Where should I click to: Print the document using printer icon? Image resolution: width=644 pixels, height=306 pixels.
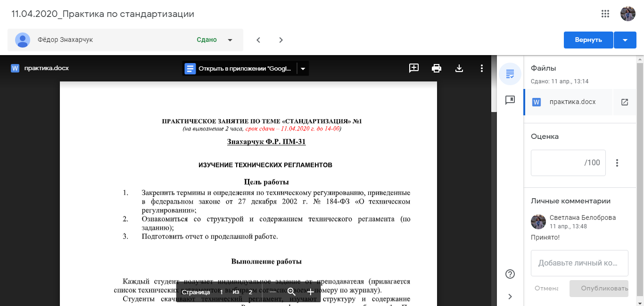[437, 68]
